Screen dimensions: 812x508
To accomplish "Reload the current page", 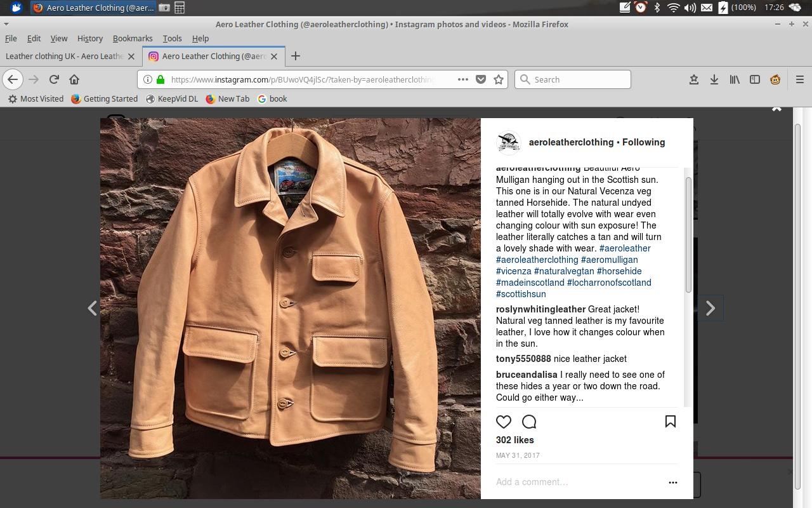I will [54, 79].
